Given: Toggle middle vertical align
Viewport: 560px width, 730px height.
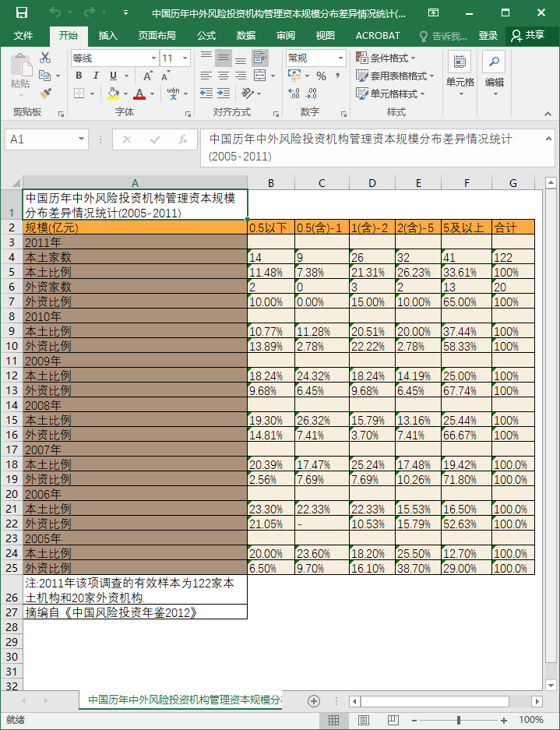Looking at the screenshot, I should click(x=224, y=58).
